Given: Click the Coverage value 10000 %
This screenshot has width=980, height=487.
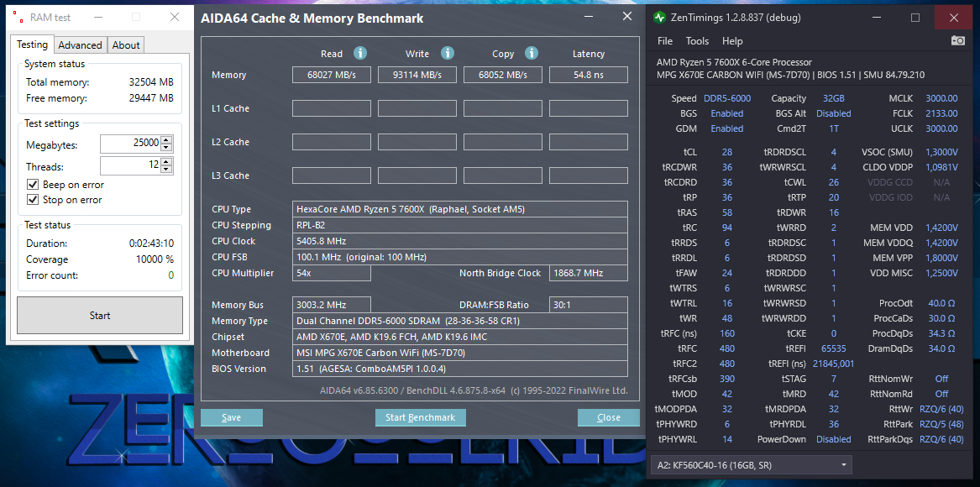Looking at the screenshot, I should tap(155, 259).
